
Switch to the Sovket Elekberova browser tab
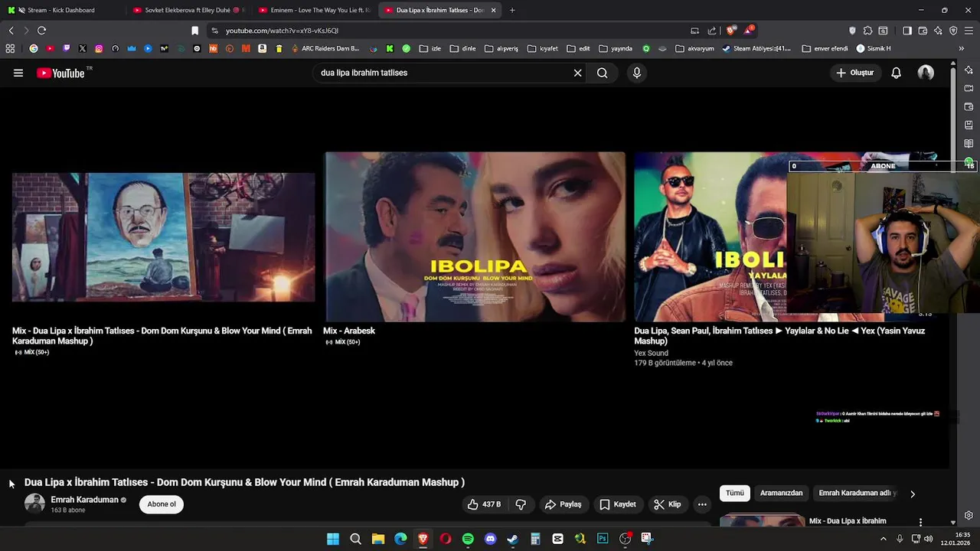pos(188,10)
